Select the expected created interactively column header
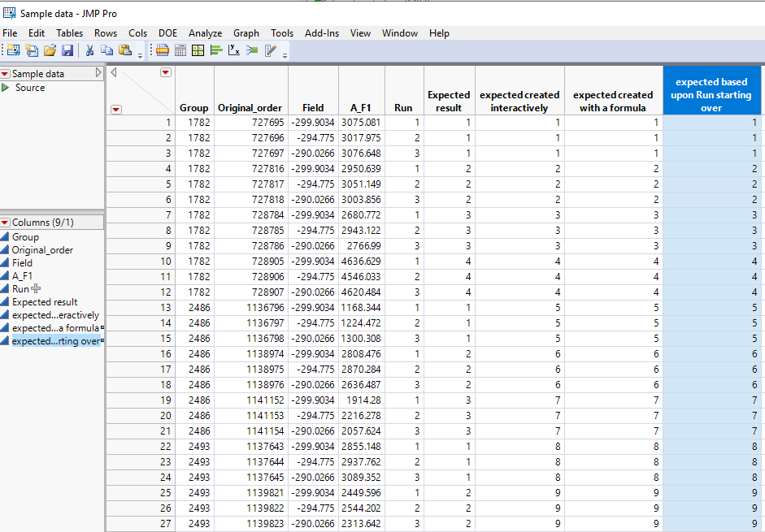 519,91
